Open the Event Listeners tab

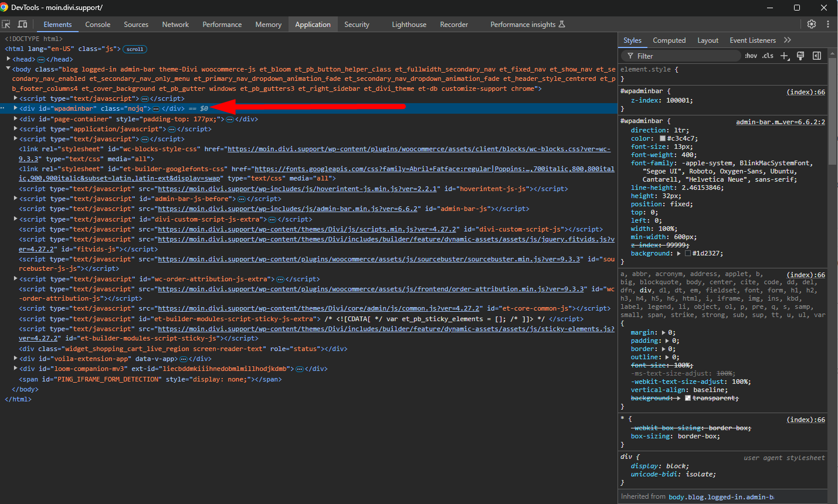[x=752, y=40]
